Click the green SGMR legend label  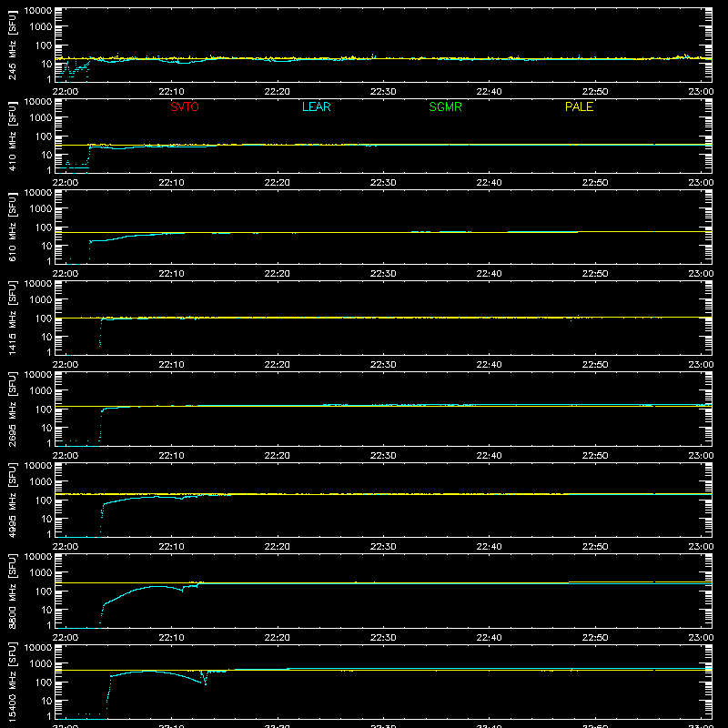click(x=445, y=106)
